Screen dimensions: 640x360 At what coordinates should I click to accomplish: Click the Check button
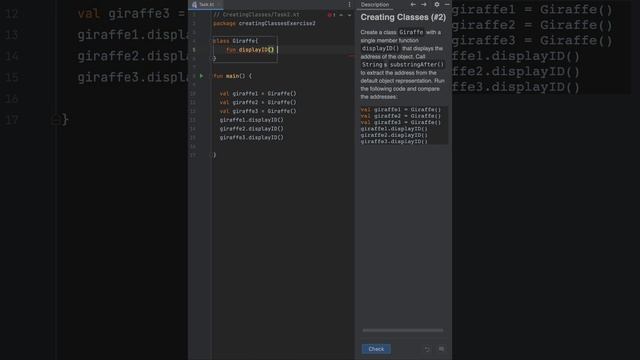pos(376,349)
